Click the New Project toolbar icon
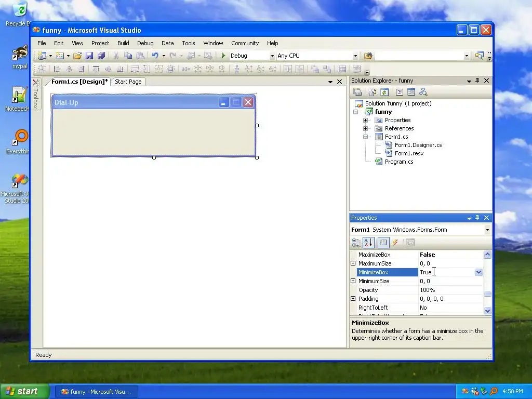Viewport: 532px width, 399px height. (x=42, y=56)
